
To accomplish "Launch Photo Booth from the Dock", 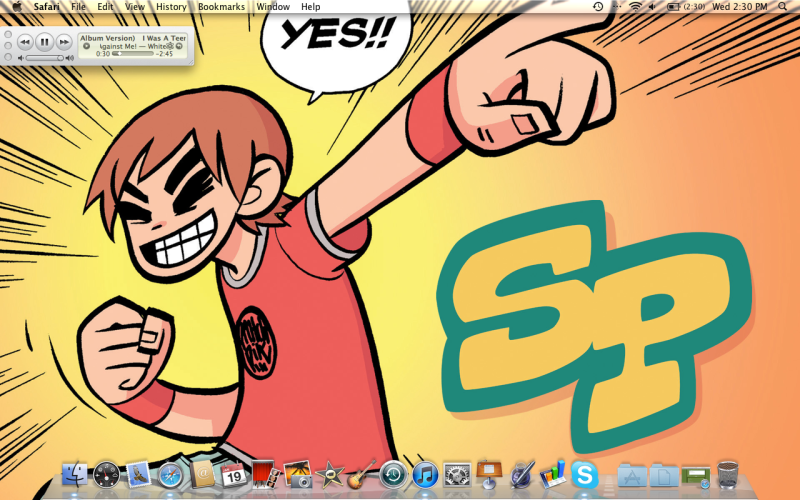I will tap(266, 474).
